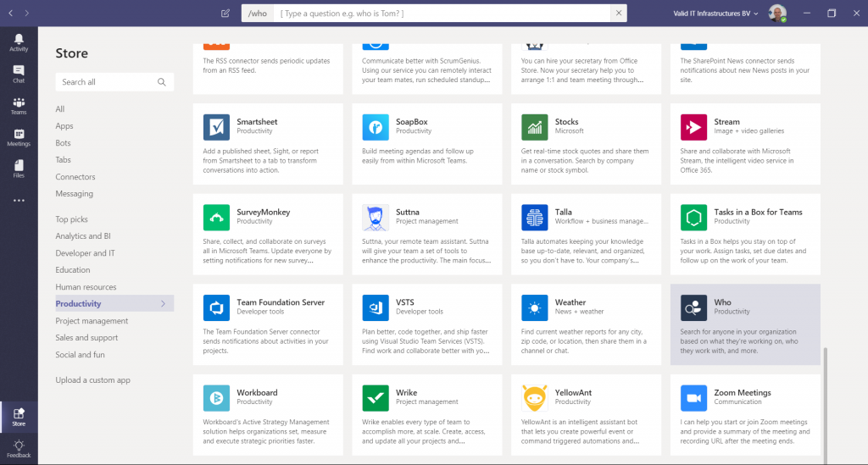Click the Store page vertical scrollbar
The height and width of the screenshot is (465, 868).
coord(826,405)
